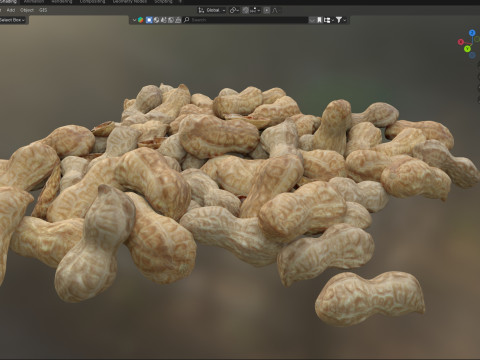The height and width of the screenshot is (360, 480).
Task: Add a new workspace with plus button
Action: point(180,2)
